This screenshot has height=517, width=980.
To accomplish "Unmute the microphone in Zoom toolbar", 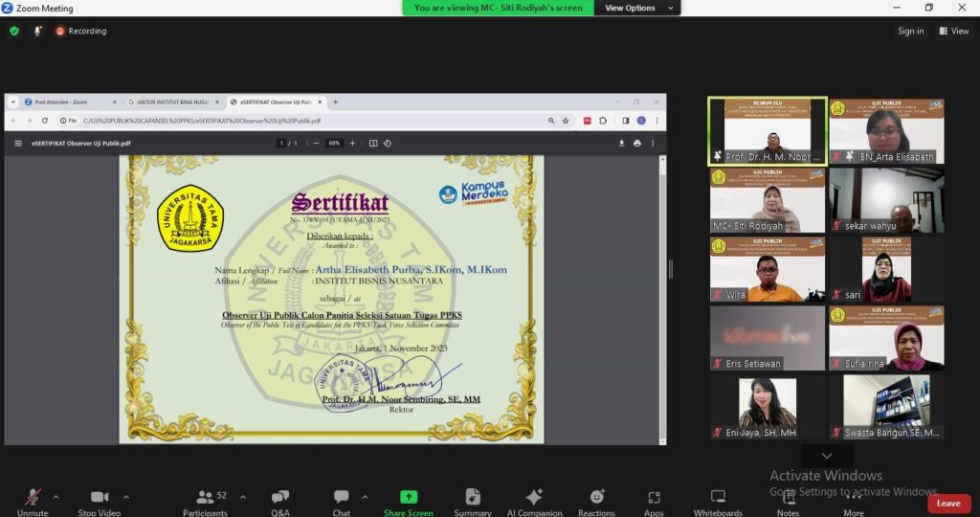I will [x=33, y=502].
